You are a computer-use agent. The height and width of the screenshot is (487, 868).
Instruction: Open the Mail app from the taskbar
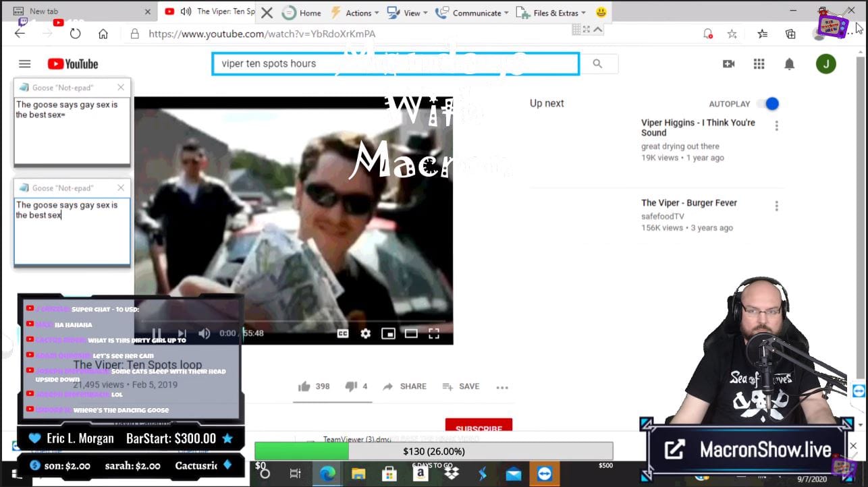pyautogui.click(x=514, y=474)
